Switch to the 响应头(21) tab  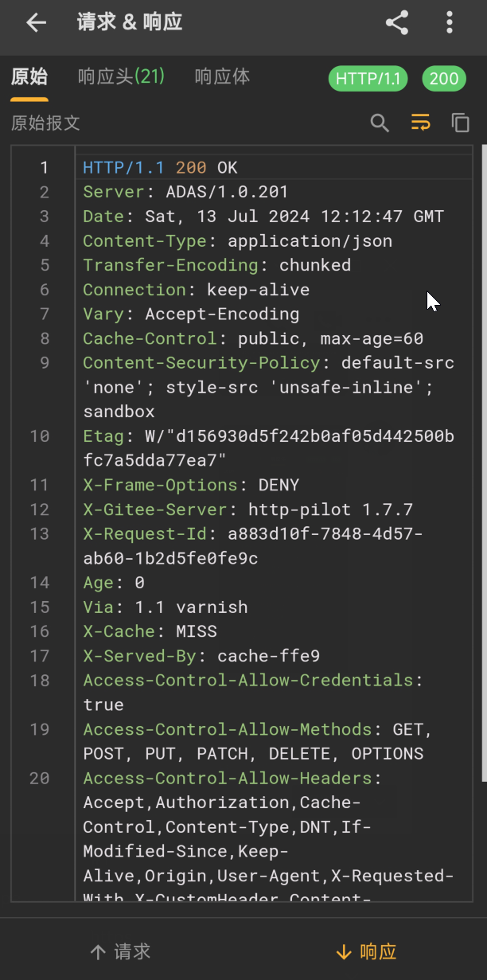(x=121, y=77)
